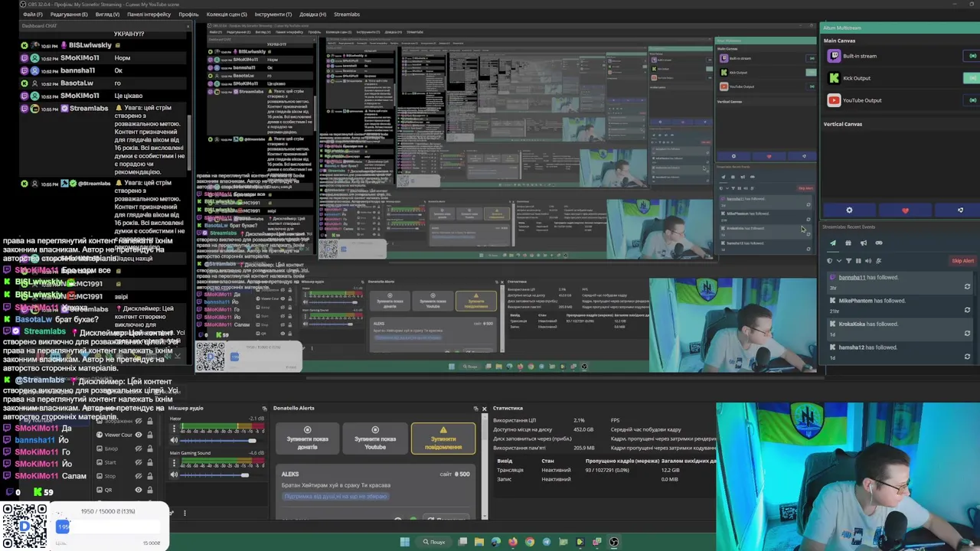Toggle visibility of Viewer Cour source

138,435
